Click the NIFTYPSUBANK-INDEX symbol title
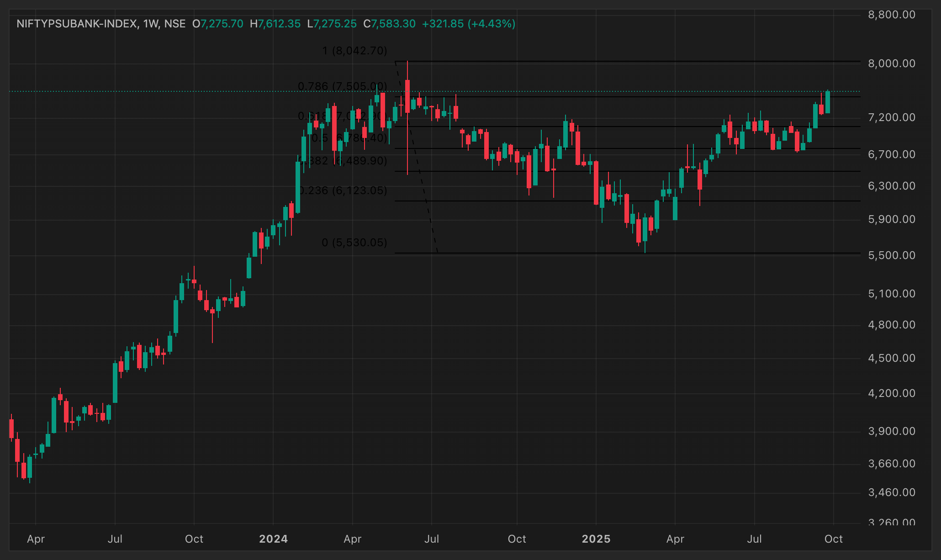 pos(78,24)
